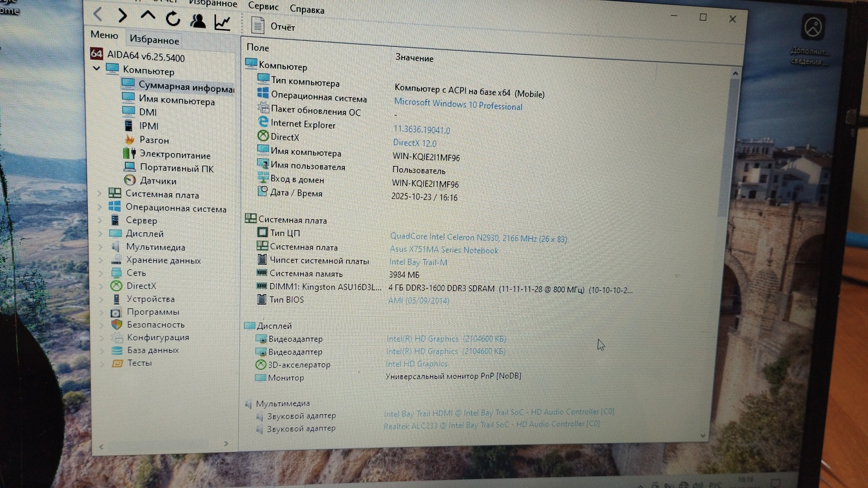The height and width of the screenshot is (488, 868).
Task: Open the Microsoft Windows 10 Professional link
Action: pos(458,104)
